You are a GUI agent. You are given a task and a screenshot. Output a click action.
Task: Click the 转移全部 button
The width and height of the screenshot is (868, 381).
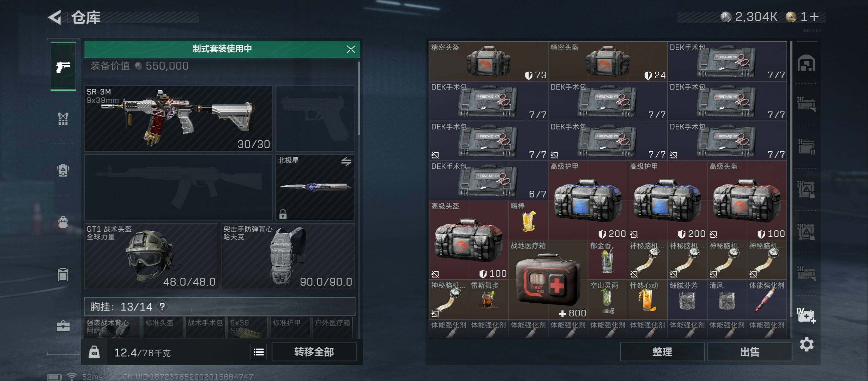click(314, 352)
